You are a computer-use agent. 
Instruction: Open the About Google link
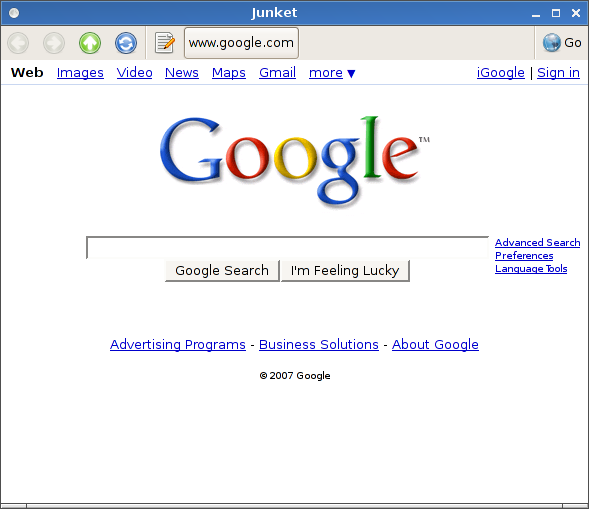[x=435, y=344]
